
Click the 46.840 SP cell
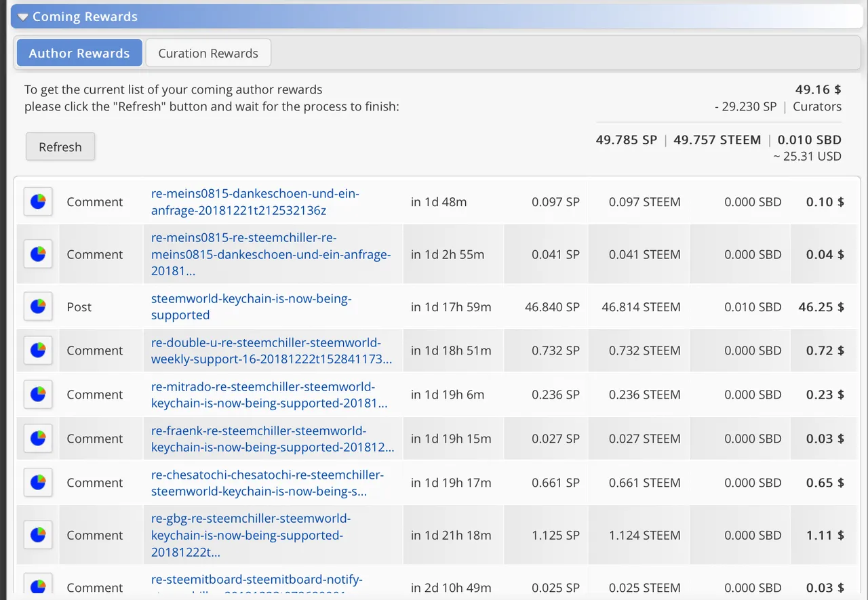point(552,307)
